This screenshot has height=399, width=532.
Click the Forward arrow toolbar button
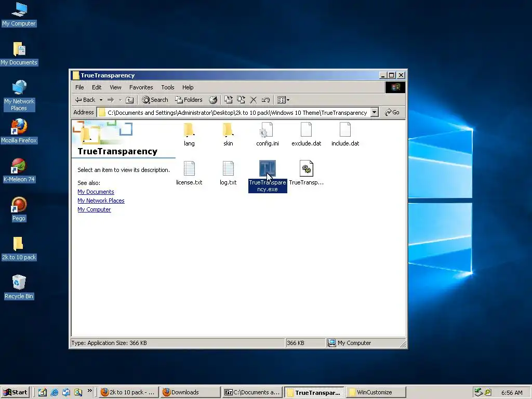[111, 100]
